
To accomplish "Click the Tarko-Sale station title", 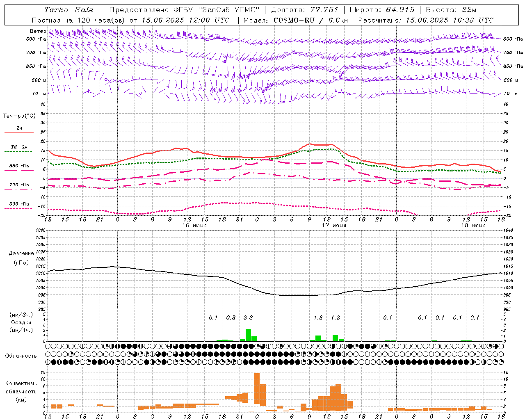I will point(69,10).
